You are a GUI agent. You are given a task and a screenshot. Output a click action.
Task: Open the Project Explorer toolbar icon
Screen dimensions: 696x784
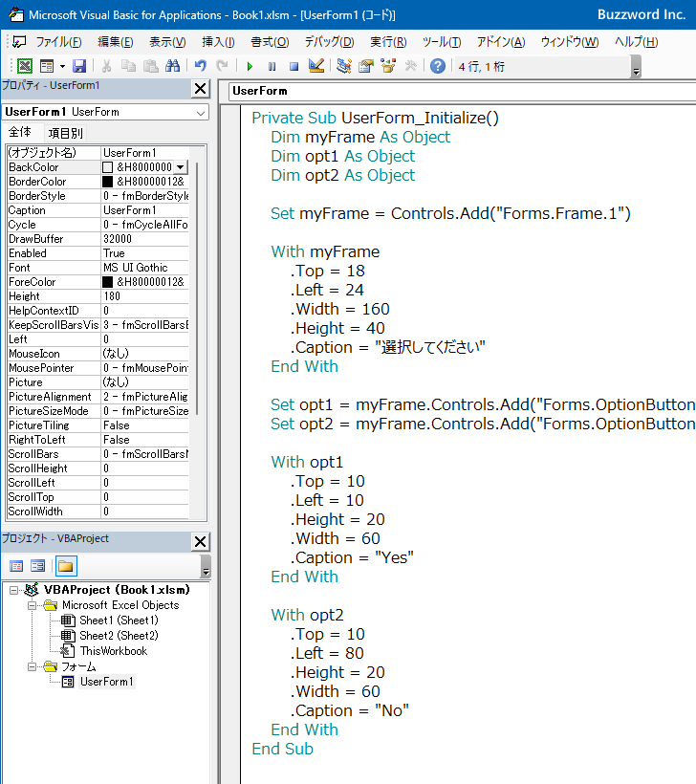click(x=344, y=66)
